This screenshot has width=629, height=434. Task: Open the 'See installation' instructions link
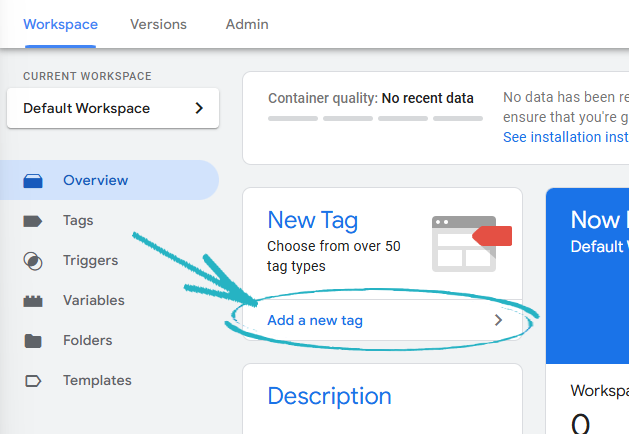click(565, 136)
